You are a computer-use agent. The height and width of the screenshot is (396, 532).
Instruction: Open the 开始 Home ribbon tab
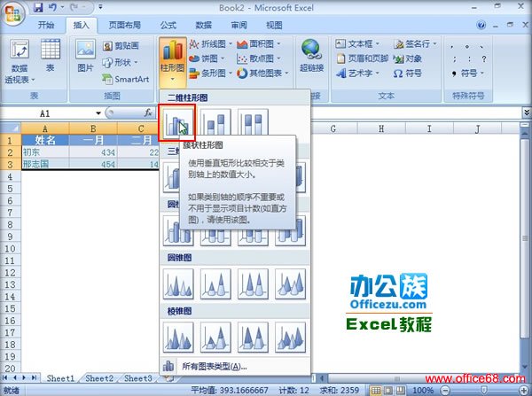(46, 25)
